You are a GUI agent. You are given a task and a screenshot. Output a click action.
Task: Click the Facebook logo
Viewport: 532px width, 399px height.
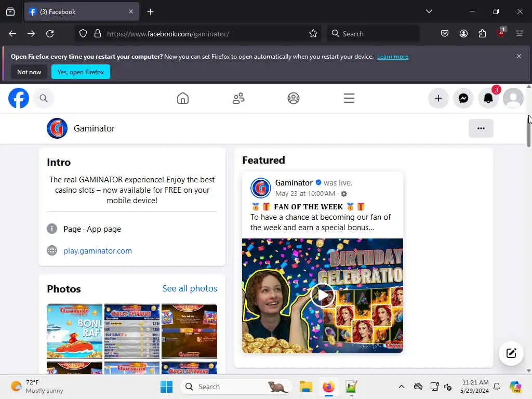[19, 98]
